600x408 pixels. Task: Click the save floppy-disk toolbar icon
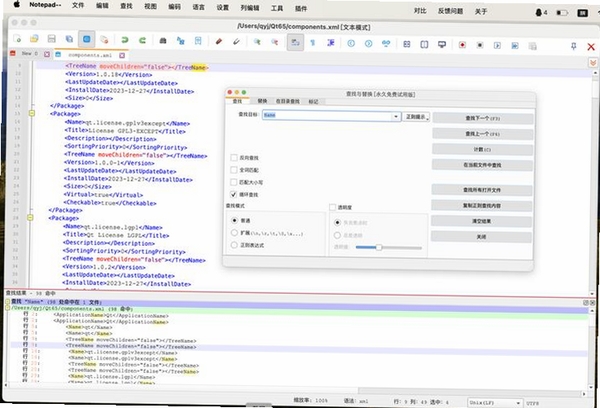pos(52,39)
